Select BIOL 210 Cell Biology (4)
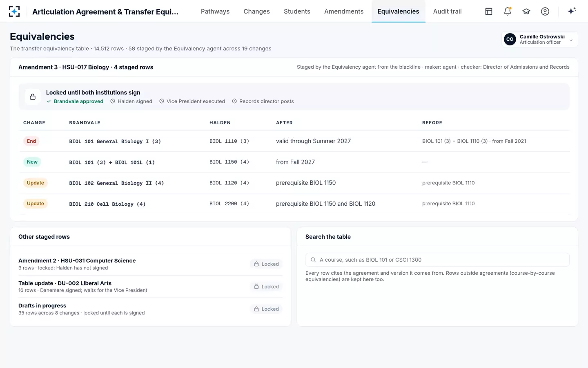Image resolution: width=588 pixels, height=368 pixels. click(107, 204)
